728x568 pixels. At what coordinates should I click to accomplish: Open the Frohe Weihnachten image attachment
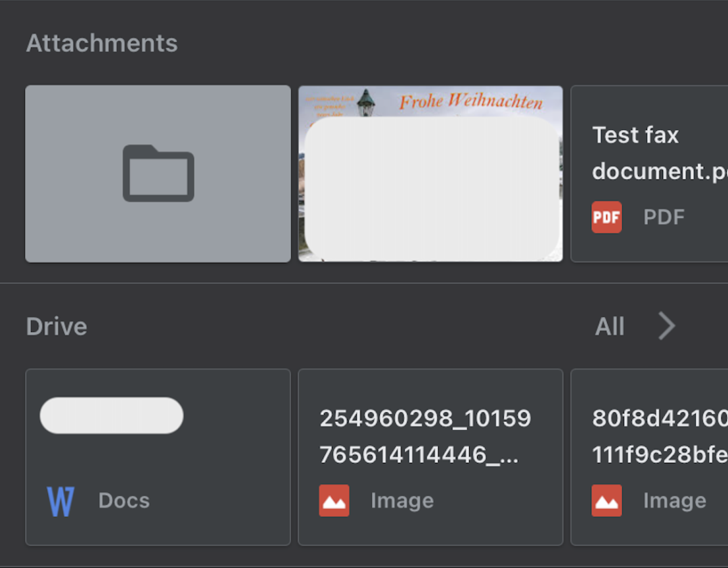tap(431, 187)
